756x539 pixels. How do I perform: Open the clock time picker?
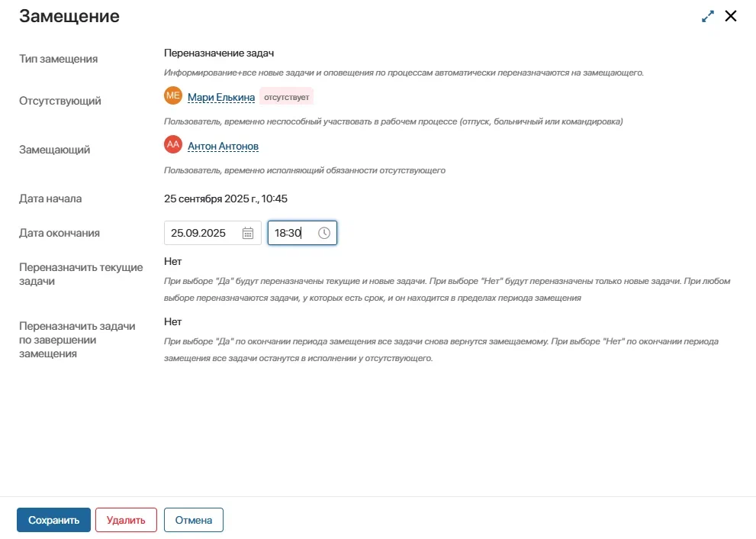[x=324, y=234]
